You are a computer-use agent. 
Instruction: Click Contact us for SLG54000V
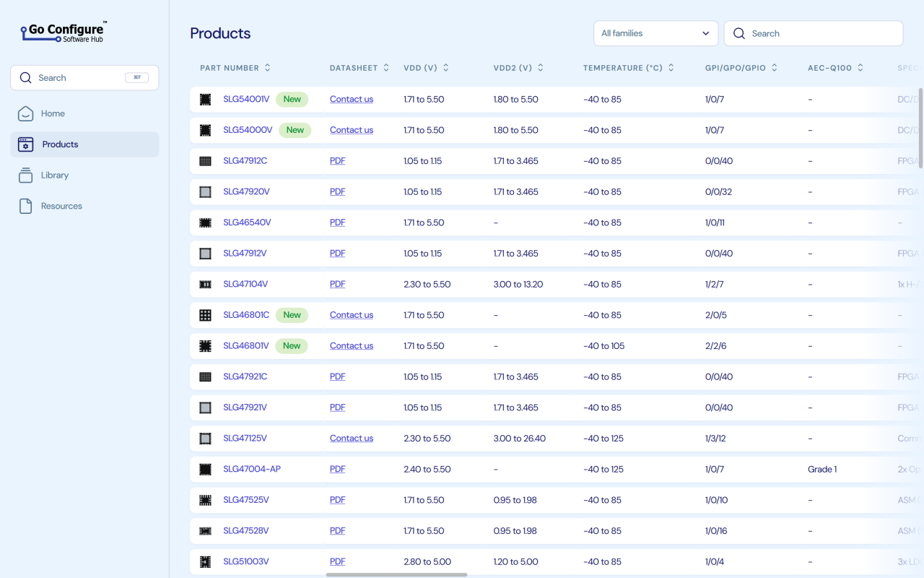coord(352,130)
